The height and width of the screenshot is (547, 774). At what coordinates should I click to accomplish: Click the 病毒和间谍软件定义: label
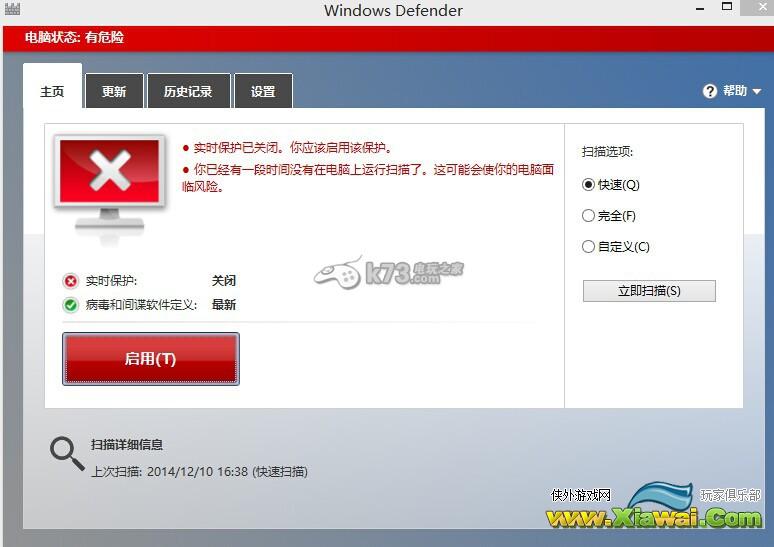coord(141,305)
